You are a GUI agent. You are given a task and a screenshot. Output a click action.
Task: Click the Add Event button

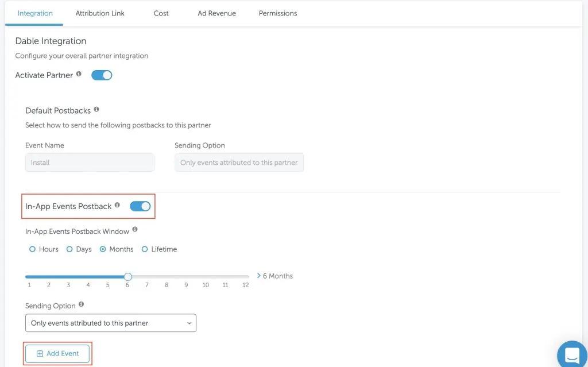[x=57, y=353]
